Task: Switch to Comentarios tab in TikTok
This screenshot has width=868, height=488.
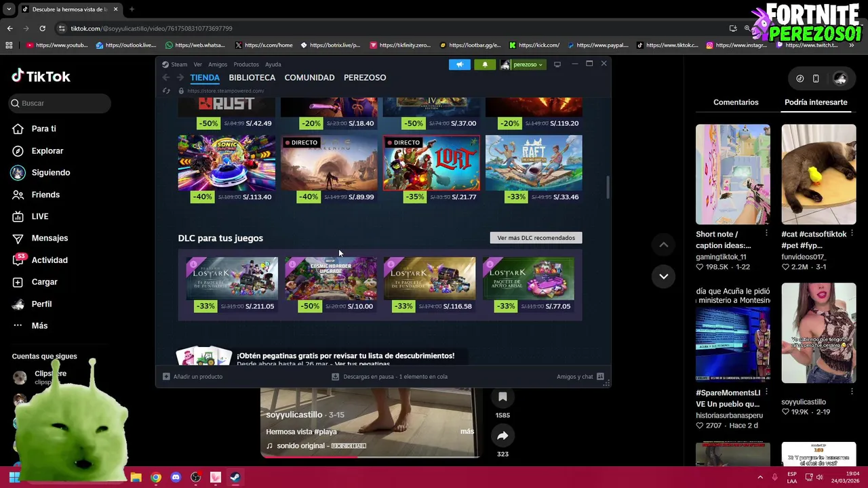Action: coord(736,102)
